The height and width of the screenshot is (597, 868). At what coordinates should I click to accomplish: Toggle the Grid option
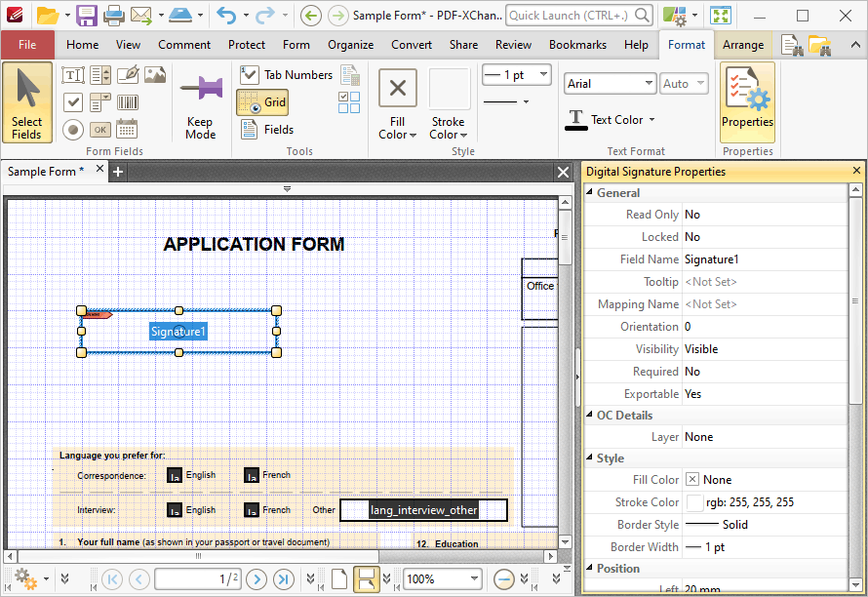click(x=262, y=102)
